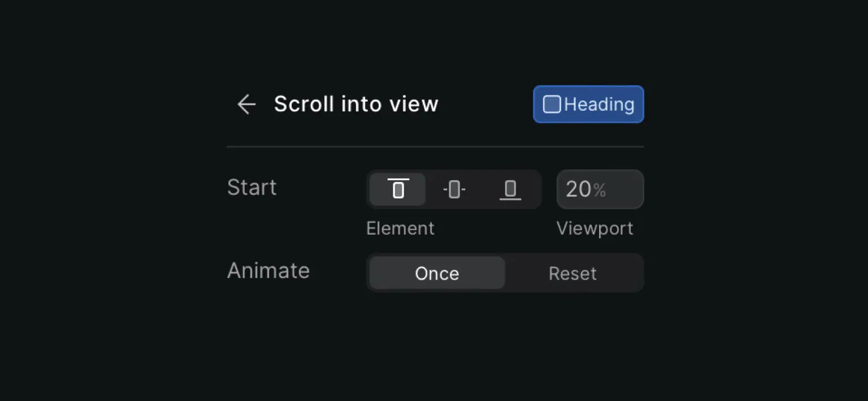Screen dimensions: 868x401
Task: Click the gap between center and bottom icons
Action: (482, 189)
